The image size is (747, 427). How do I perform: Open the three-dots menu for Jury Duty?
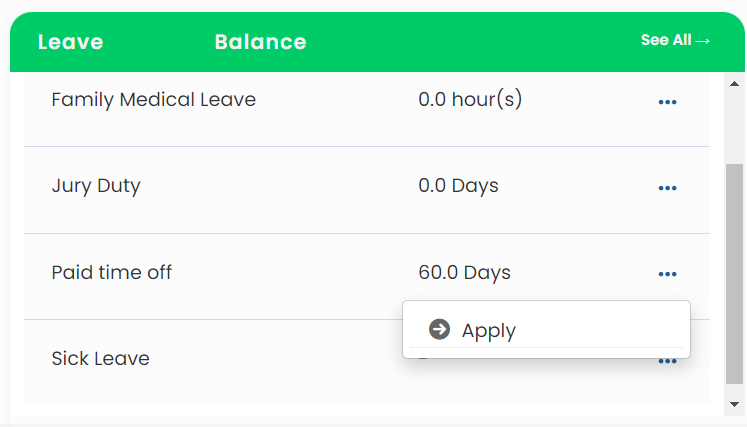coord(667,188)
